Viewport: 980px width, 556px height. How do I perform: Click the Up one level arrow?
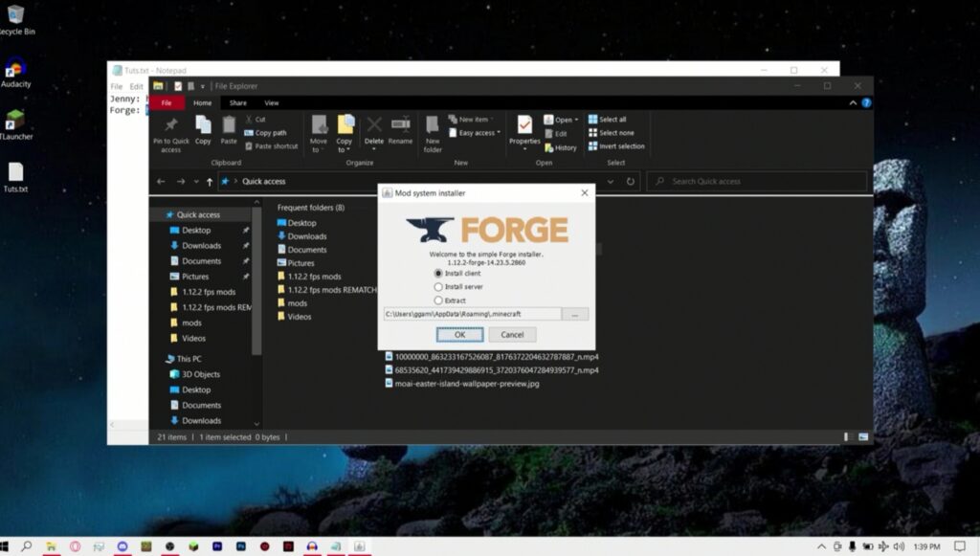pyautogui.click(x=210, y=182)
